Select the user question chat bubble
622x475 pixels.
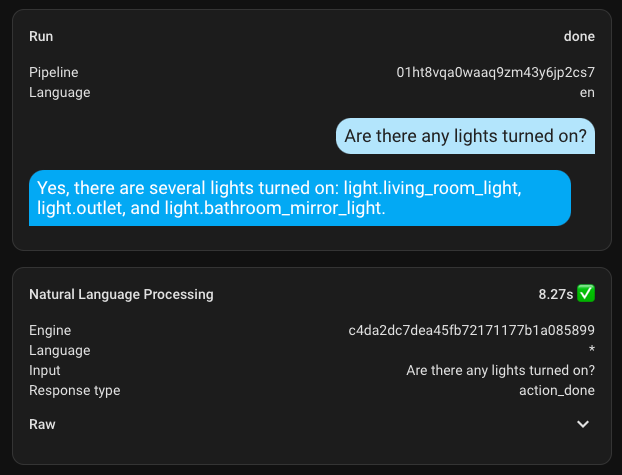click(x=465, y=136)
